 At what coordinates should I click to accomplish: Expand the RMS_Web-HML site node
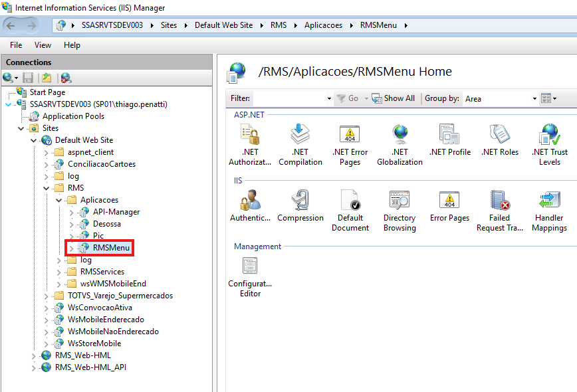point(33,356)
